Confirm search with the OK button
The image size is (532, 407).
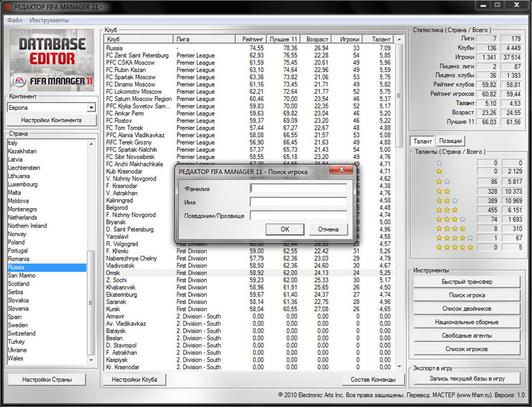[x=285, y=229]
